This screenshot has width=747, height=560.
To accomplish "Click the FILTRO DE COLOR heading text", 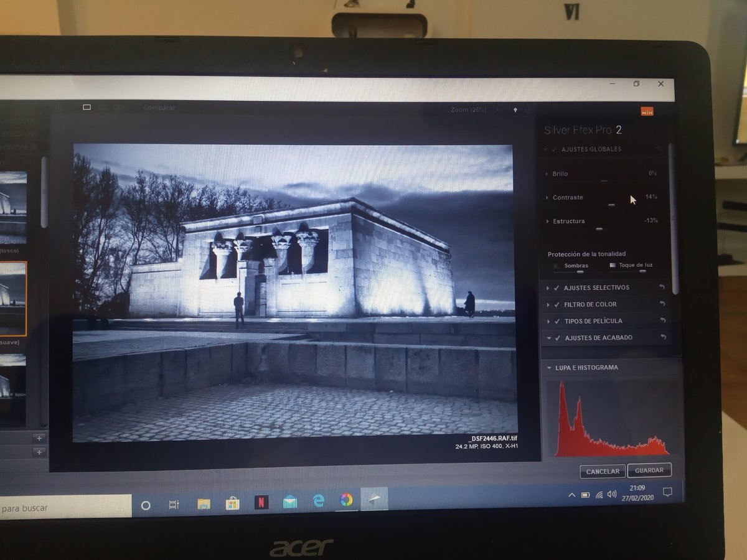I will [x=590, y=304].
